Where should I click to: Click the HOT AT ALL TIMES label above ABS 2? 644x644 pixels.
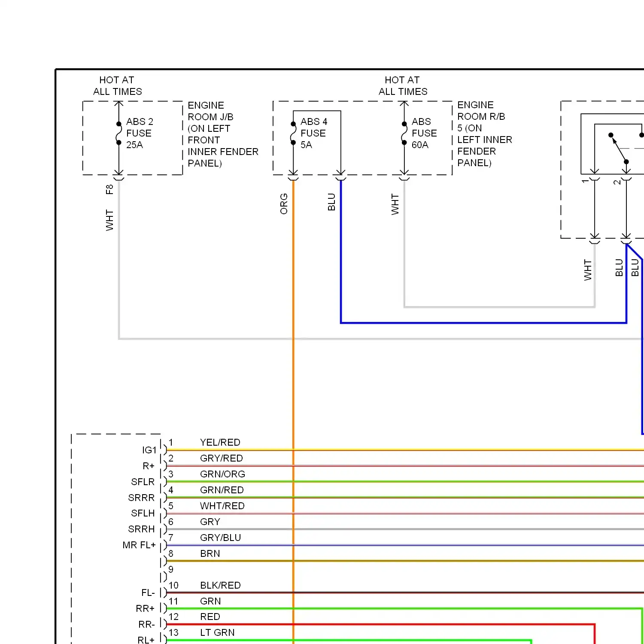pos(117,85)
